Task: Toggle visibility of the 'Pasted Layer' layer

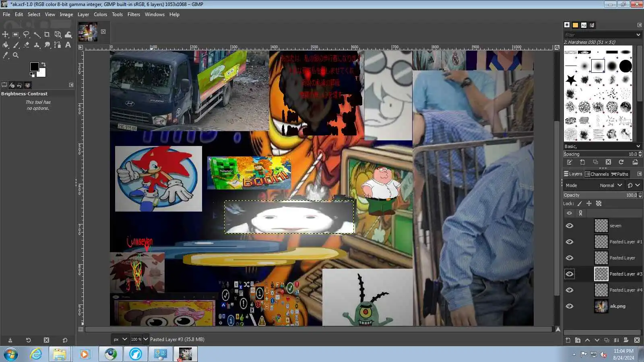Action: click(570, 258)
